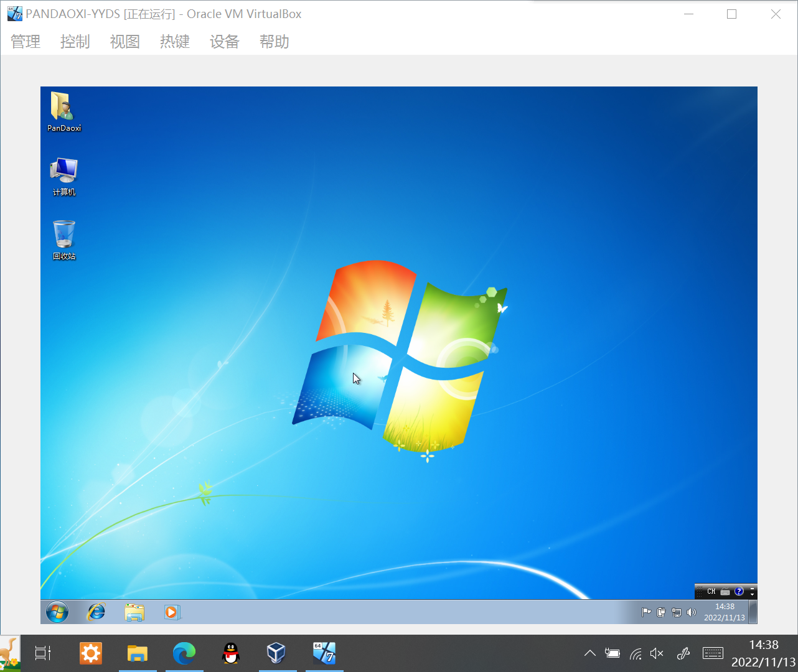The width and height of the screenshot is (798, 672).
Task: Open host File Explorer taskbar icon
Action: point(138,653)
